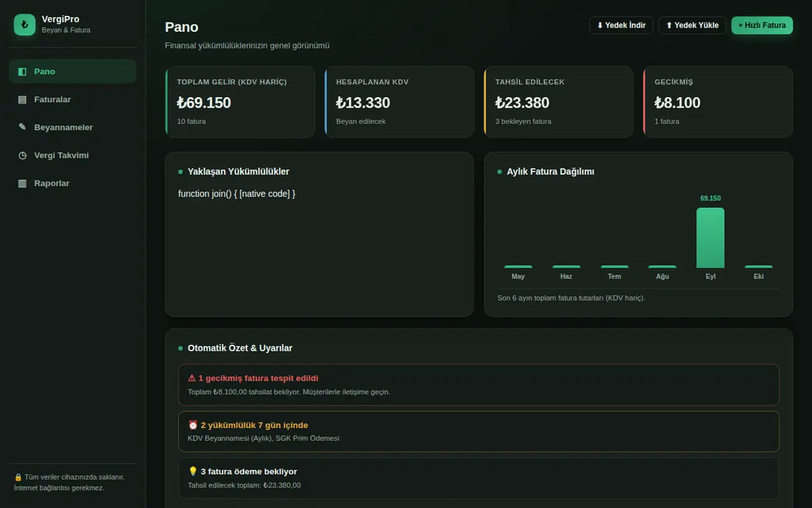
Task: Click the Pano sidebar icon
Action: point(22,71)
